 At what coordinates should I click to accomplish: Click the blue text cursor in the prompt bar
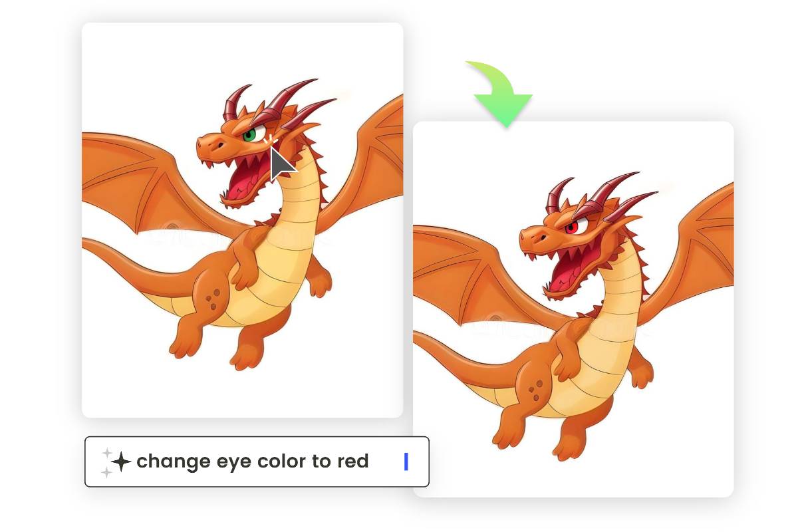[406, 461]
